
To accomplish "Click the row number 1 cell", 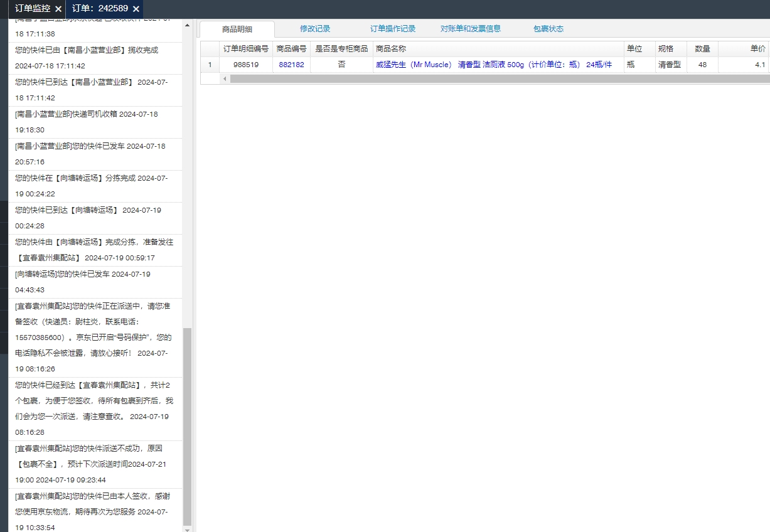I will tap(210, 65).
